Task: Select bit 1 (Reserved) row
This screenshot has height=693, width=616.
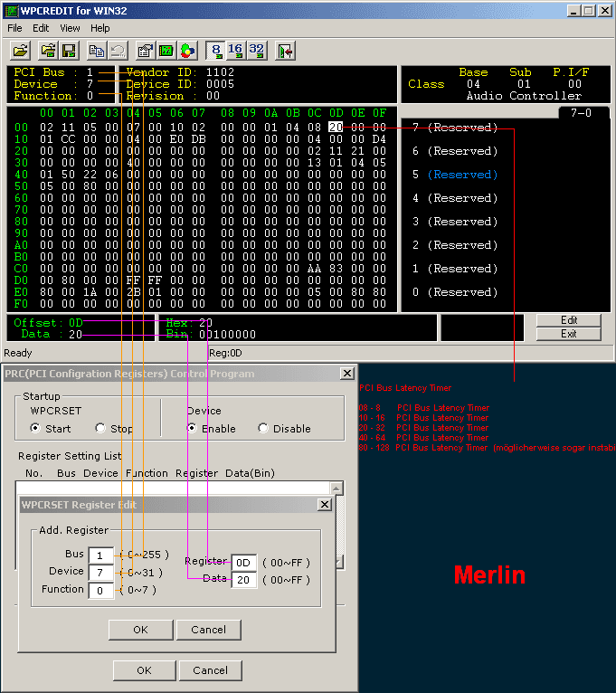Action: coord(455,269)
